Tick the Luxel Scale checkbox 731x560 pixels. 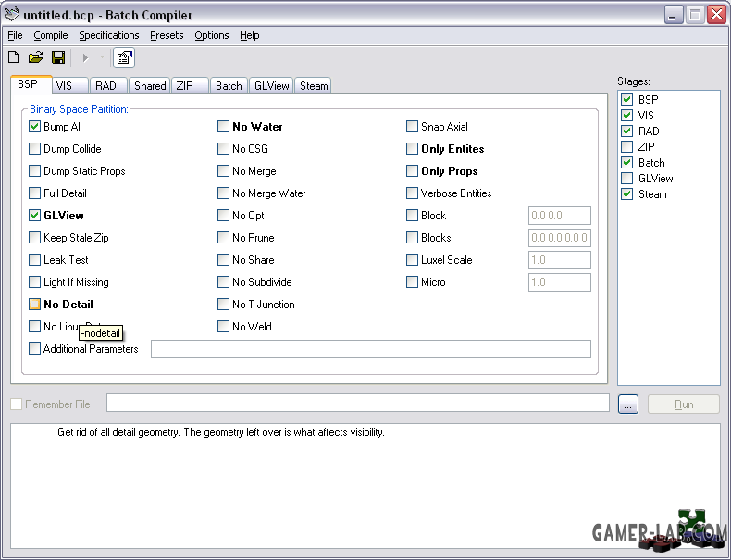click(x=412, y=260)
